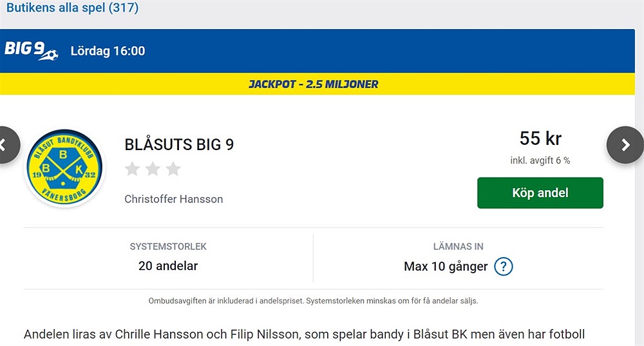Click the Big 9 logo in the header
The image size is (644, 346).
(31, 50)
